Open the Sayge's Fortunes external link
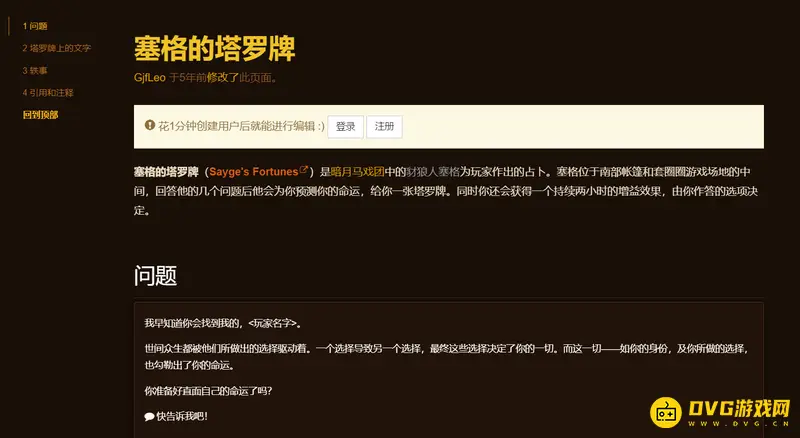The height and width of the screenshot is (438, 800). coord(254,172)
